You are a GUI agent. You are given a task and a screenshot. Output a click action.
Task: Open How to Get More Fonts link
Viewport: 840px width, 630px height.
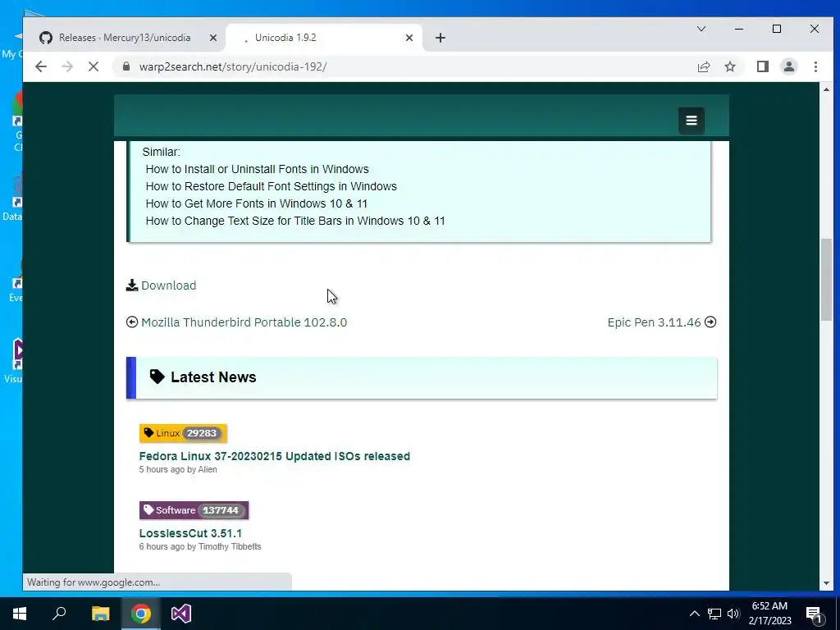[x=257, y=203]
